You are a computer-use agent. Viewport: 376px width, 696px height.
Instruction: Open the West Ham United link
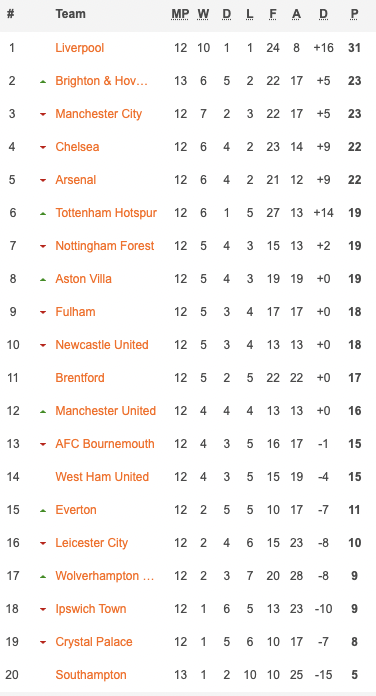pyautogui.click(x=102, y=477)
